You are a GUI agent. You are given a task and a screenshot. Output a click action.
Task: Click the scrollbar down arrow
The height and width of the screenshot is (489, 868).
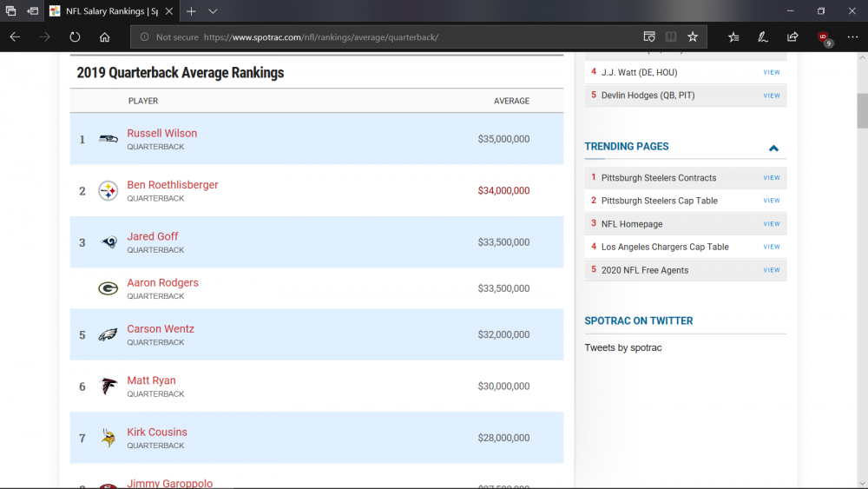point(863,484)
